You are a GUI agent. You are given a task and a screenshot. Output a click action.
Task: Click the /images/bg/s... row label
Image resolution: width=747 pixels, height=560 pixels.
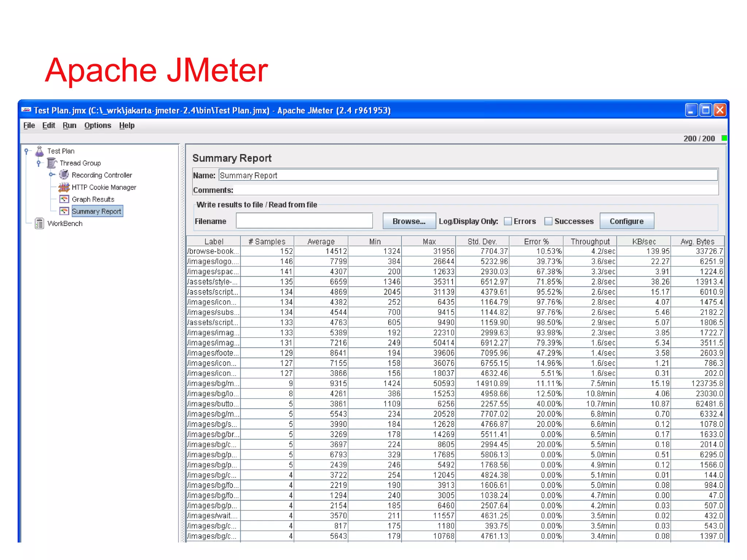pos(213,424)
